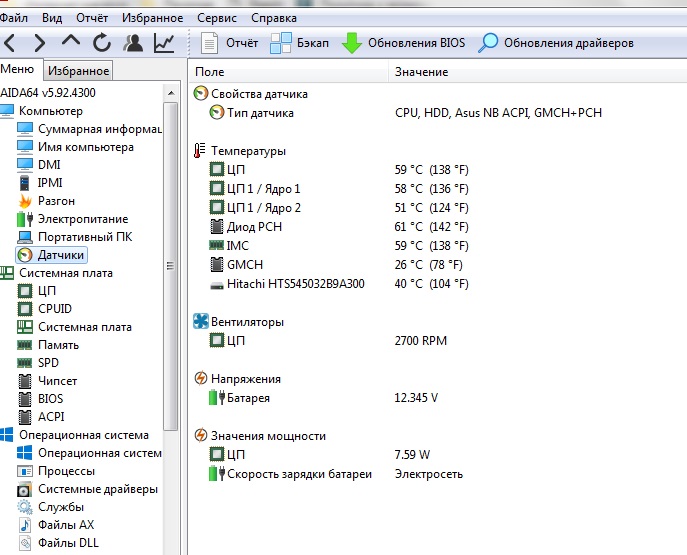The width and height of the screenshot is (687, 555).
Task: Click the tree scrollbar up arrow
Action: [171, 93]
